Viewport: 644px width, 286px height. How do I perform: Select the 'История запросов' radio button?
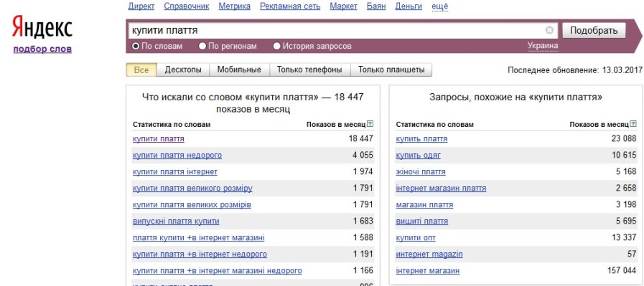[x=277, y=47]
